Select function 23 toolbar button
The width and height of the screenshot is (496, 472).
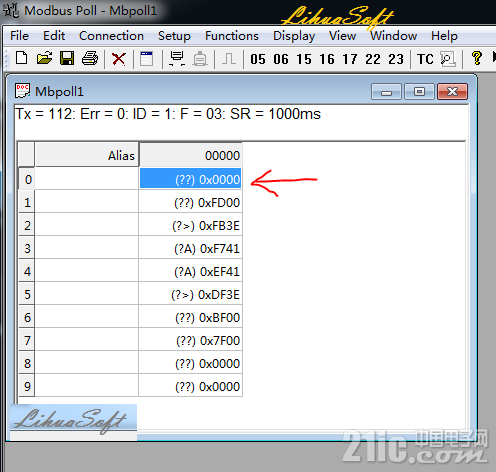396,59
